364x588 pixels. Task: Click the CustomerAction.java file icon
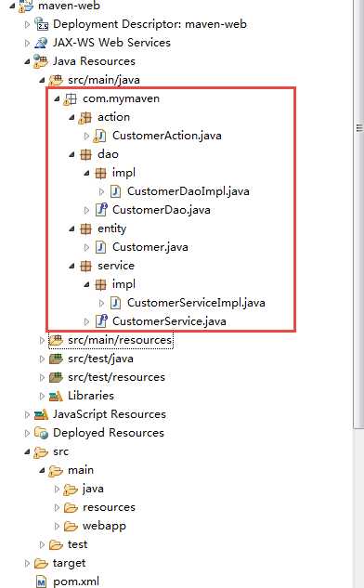pyautogui.click(x=100, y=136)
